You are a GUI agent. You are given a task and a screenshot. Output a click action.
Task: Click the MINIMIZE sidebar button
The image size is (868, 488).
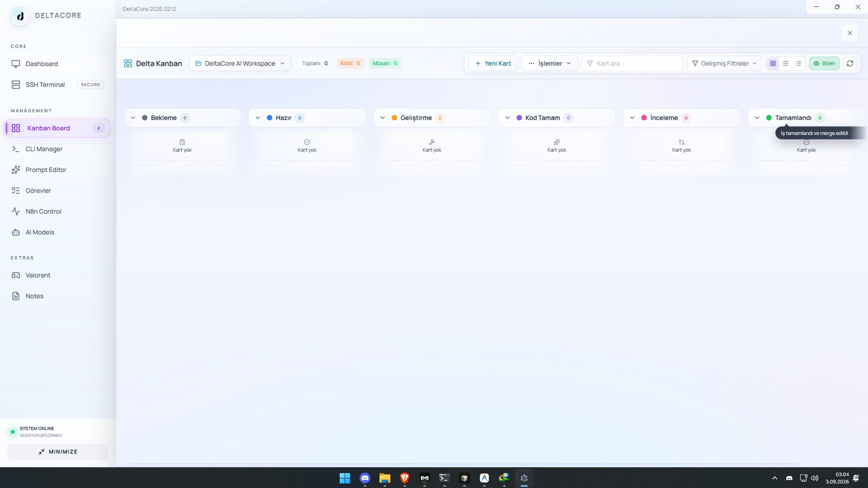pyautogui.click(x=58, y=452)
